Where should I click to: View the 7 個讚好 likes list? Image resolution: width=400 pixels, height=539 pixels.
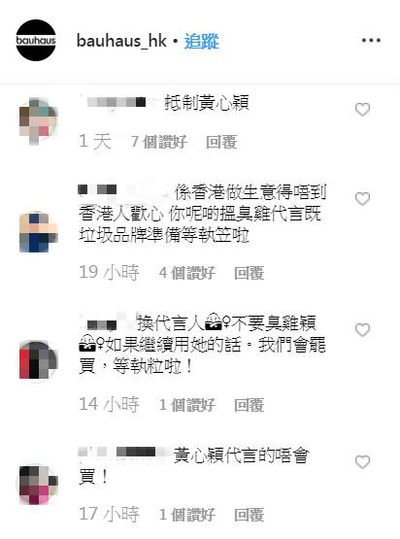click(x=159, y=142)
